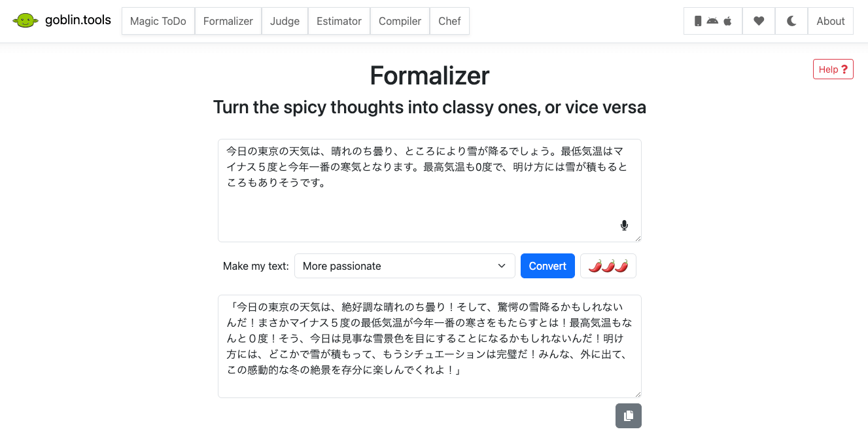Click the Apple icon in the navbar

coord(726,21)
